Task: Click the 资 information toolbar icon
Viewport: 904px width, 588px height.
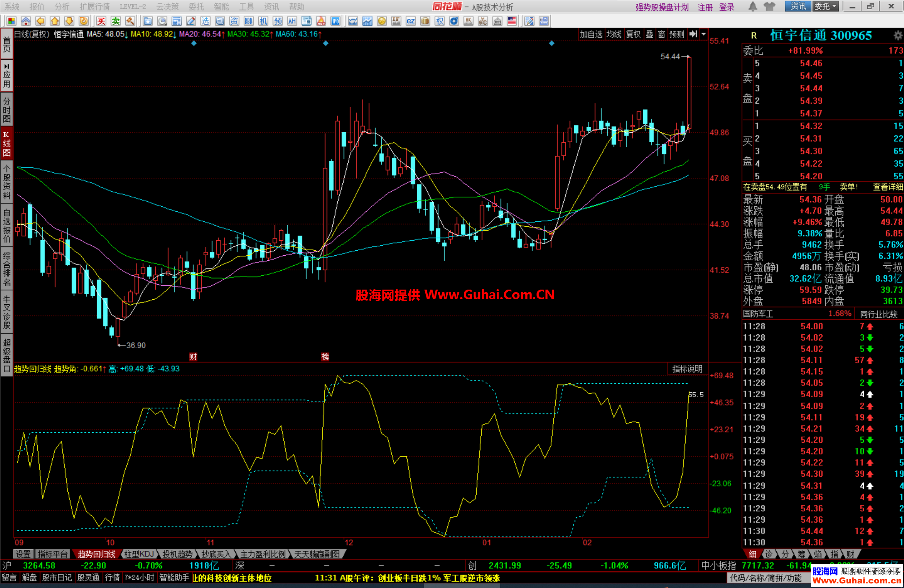Action: click(x=234, y=21)
